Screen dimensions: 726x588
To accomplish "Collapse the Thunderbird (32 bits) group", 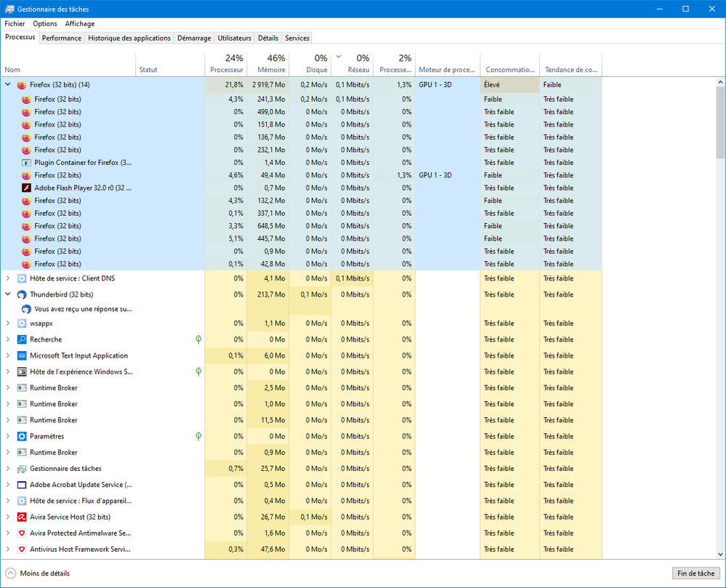I will coord(8,294).
